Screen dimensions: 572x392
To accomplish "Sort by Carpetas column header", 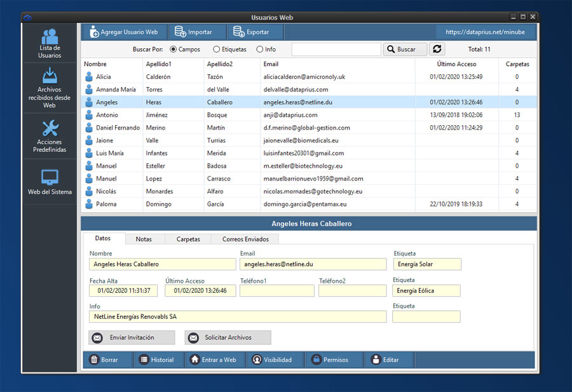I will [x=517, y=64].
